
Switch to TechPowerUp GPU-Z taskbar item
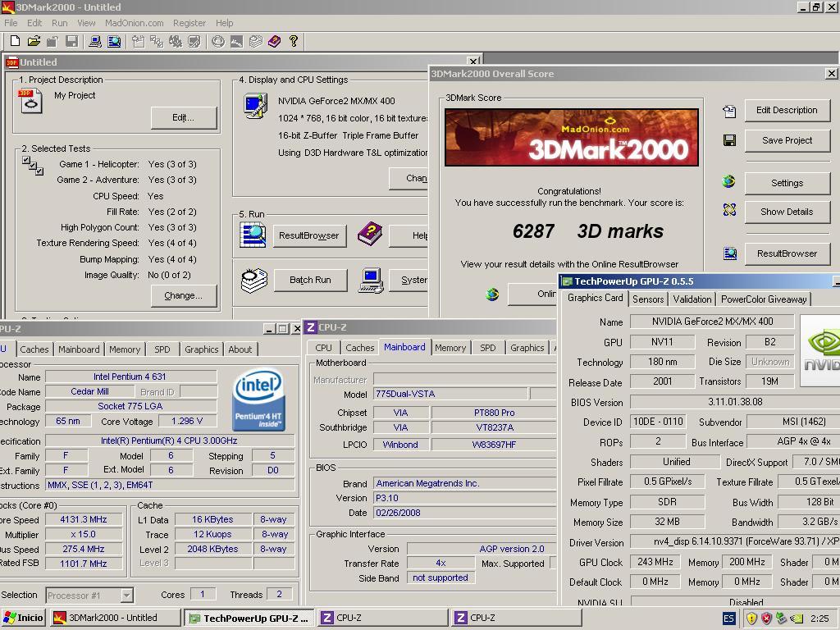249,619
